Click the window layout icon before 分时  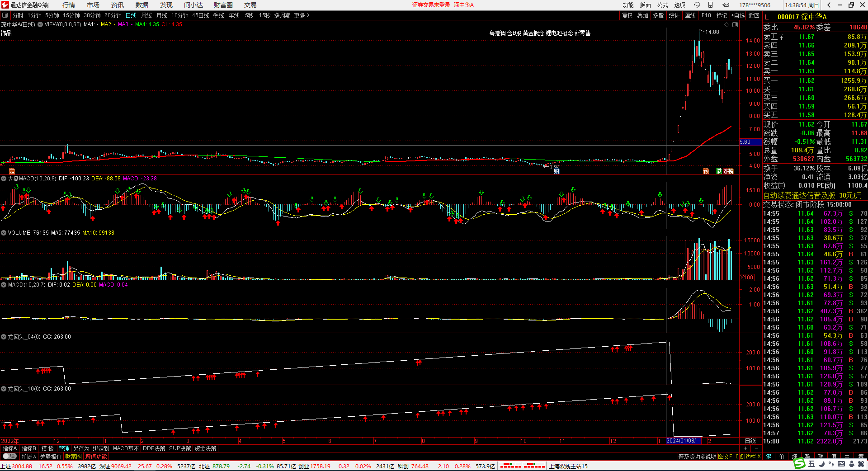5,15
